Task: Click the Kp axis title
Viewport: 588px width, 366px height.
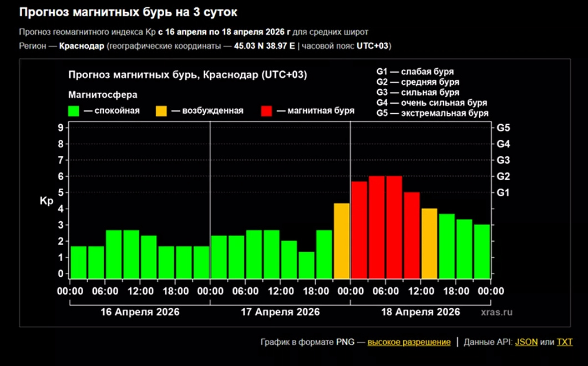Action: 47,201
